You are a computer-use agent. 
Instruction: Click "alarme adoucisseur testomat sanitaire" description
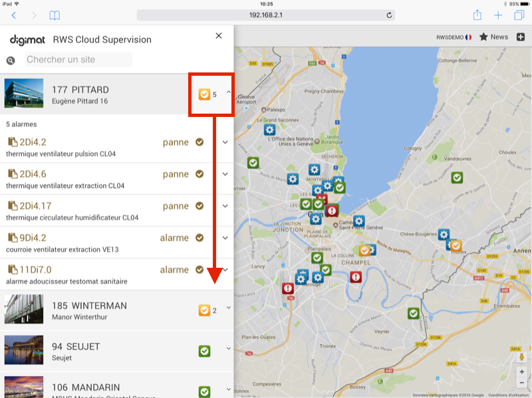(x=66, y=281)
